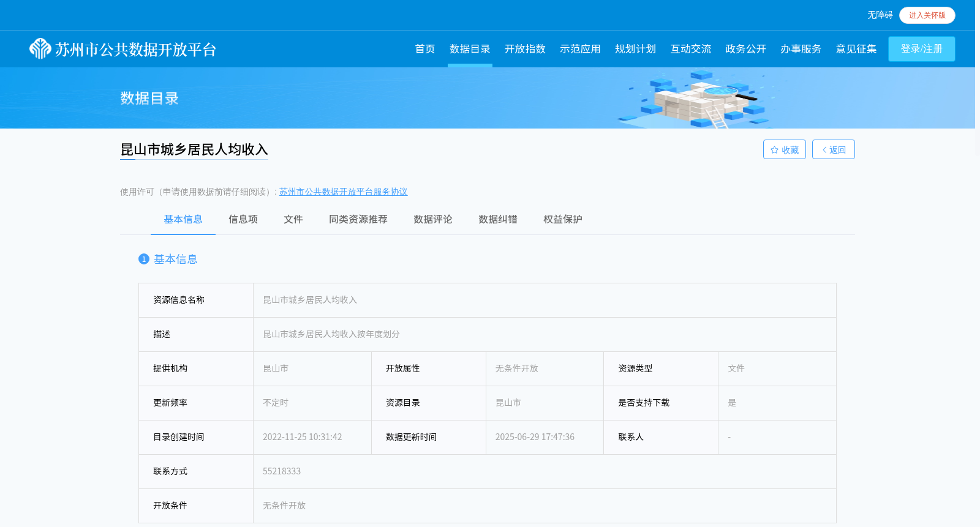
Task: Click the back chevron in 返回 button
Action: (824, 150)
